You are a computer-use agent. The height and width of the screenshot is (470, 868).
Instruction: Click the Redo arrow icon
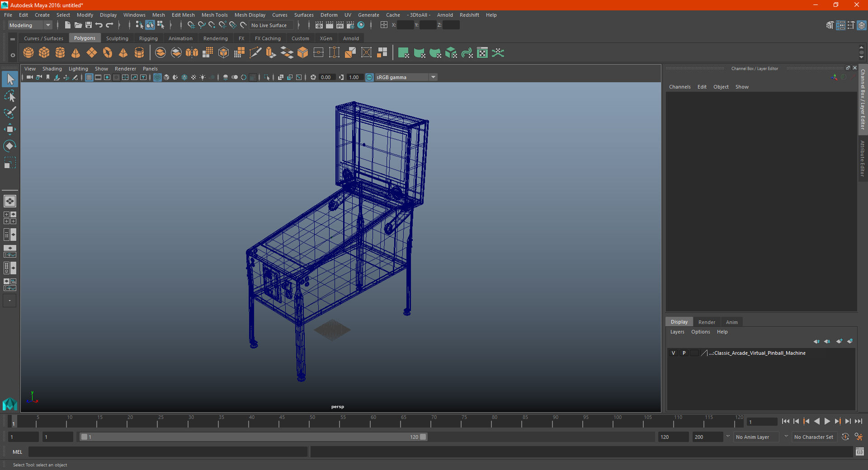coord(109,25)
